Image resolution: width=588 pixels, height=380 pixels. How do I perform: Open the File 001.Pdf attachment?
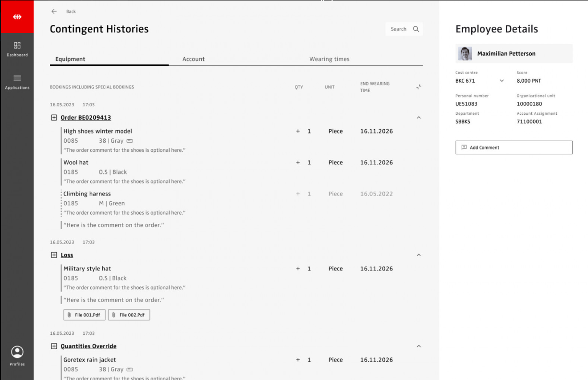click(85, 315)
